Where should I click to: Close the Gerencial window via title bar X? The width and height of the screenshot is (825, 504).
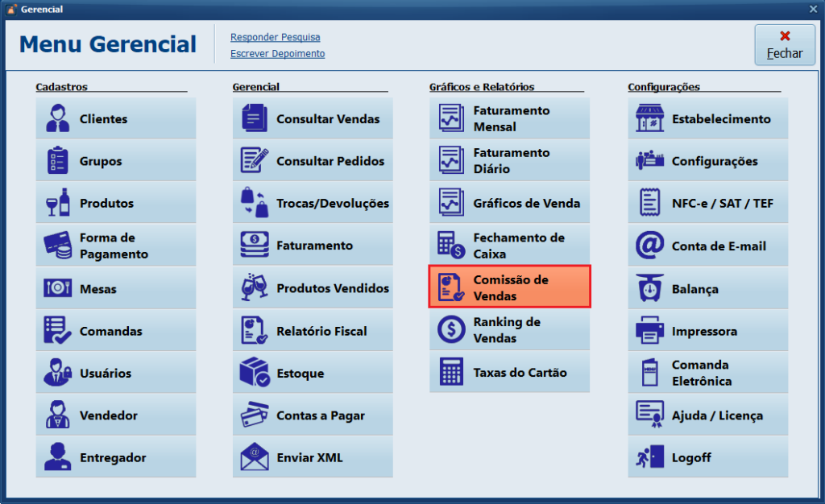click(814, 9)
